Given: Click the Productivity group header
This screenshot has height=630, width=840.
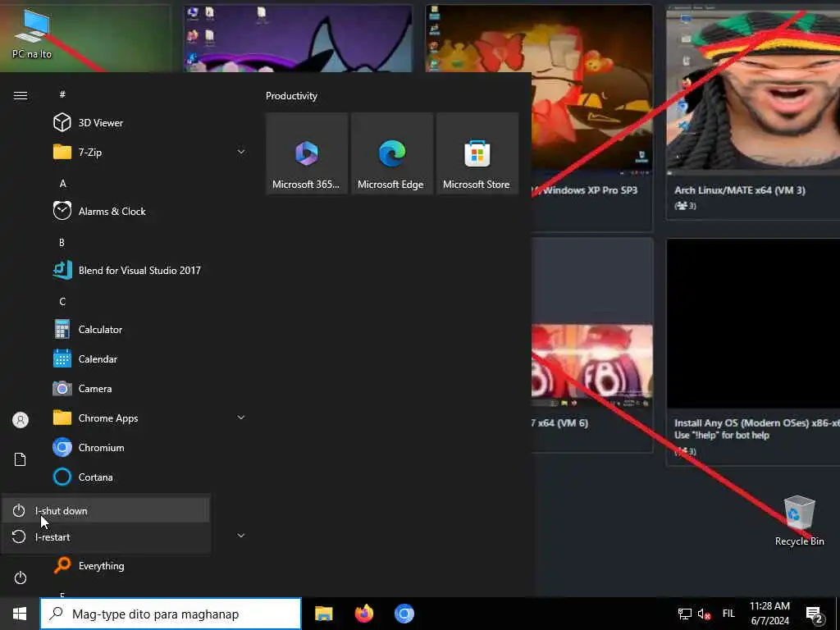Looking at the screenshot, I should 291,96.
